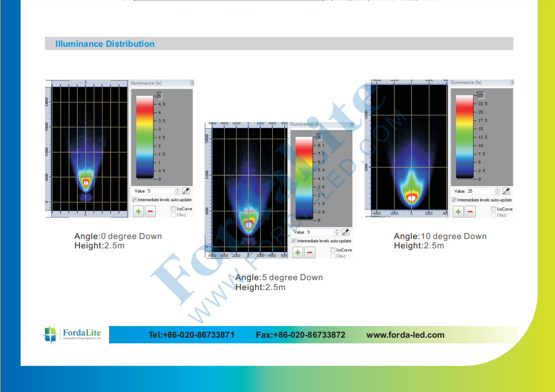The height and width of the screenshot is (392, 555).
Task: Uncheck Intermediate levels auto-update in 10 degree panel
Action: coord(454,200)
